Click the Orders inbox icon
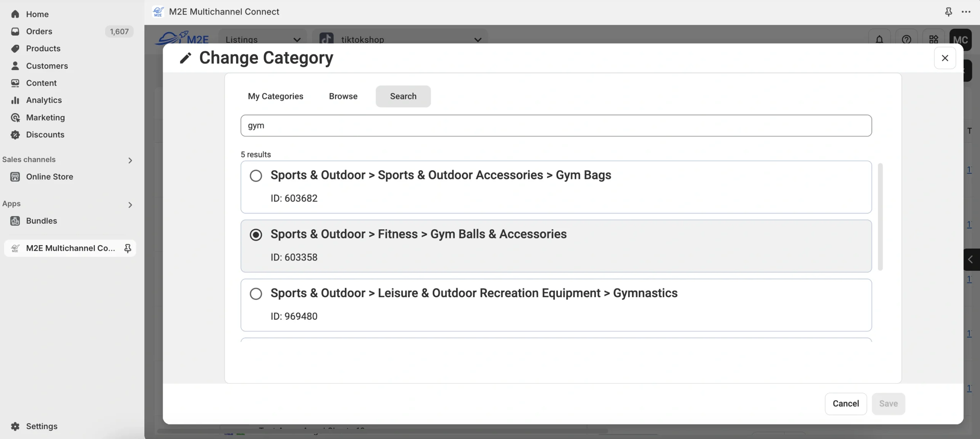 pyautogui.click(x=15, y=31)
